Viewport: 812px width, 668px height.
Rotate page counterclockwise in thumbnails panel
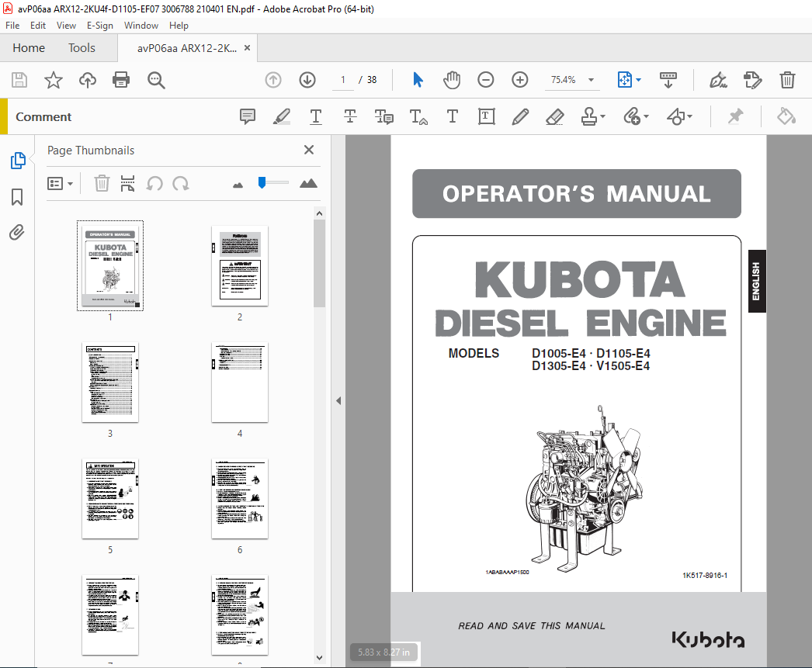154,183
